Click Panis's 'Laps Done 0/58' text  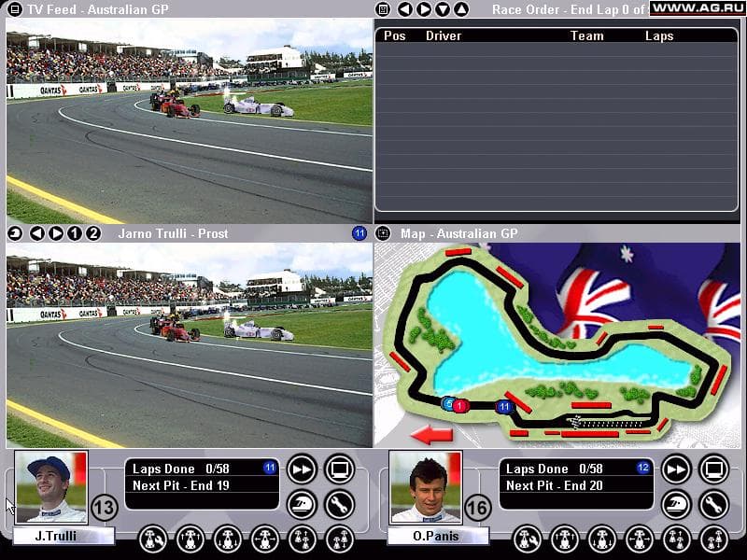click(x=554, y=469)
